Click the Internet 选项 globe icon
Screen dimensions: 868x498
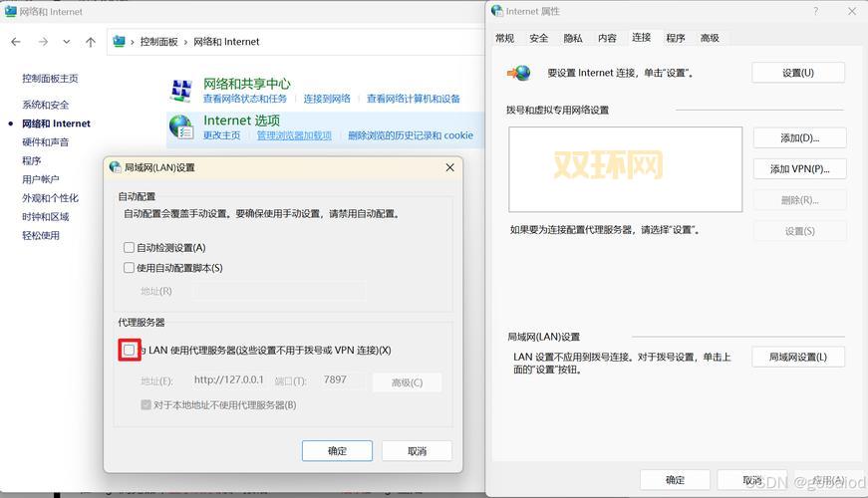[181, 126]
